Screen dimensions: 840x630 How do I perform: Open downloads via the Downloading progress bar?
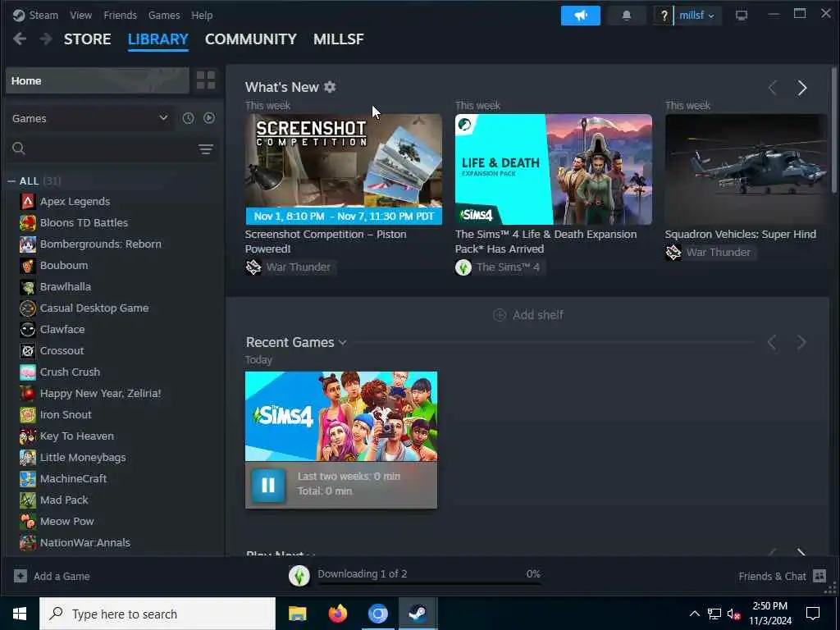point(415,576)
